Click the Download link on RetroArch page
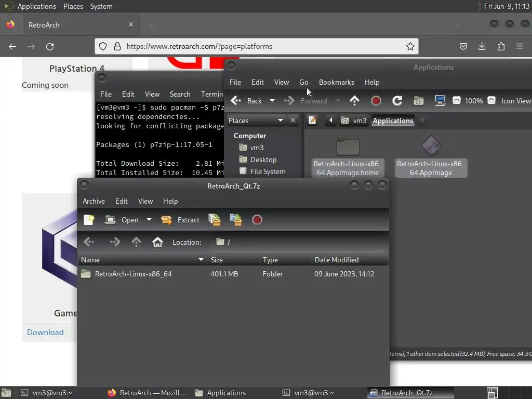This screenshot has height=399, width=532. tap(45, 332)
